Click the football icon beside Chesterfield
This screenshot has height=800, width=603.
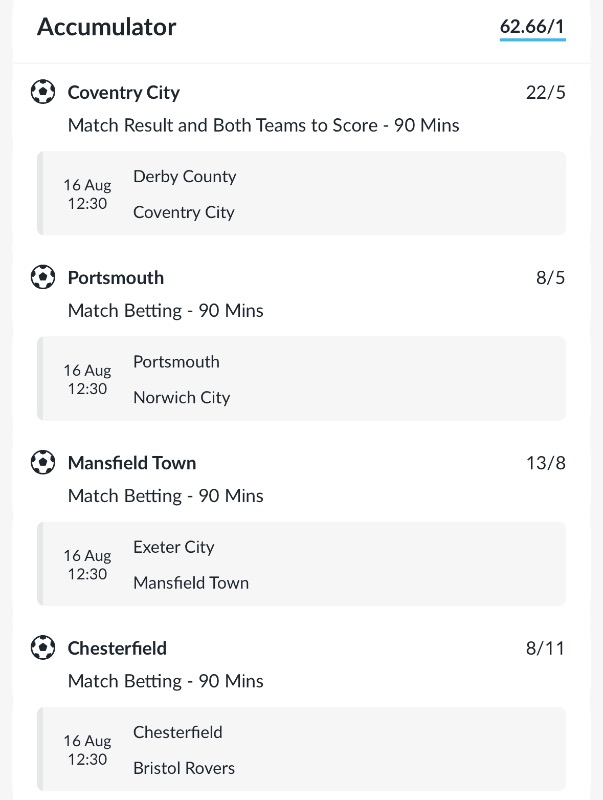[42, 648]
